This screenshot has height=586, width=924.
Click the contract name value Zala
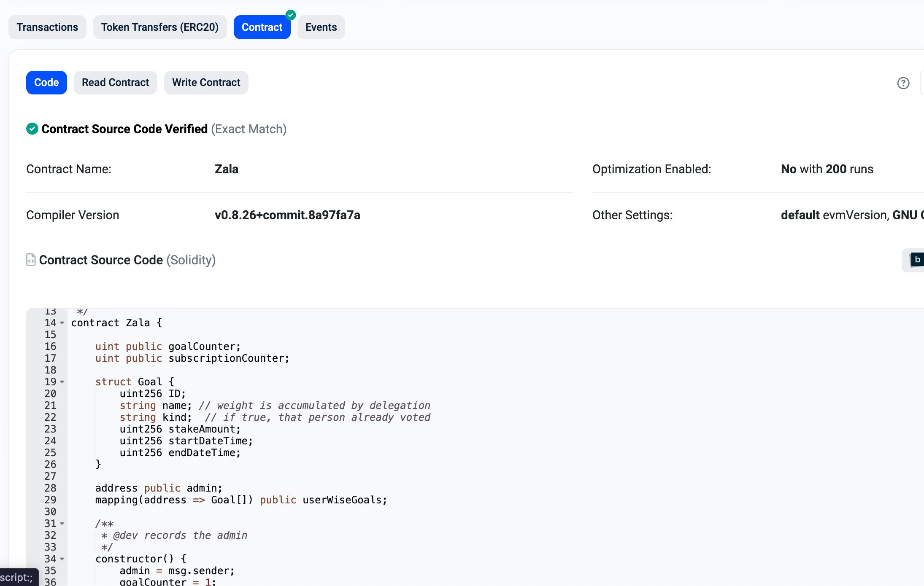click(227, 169)
